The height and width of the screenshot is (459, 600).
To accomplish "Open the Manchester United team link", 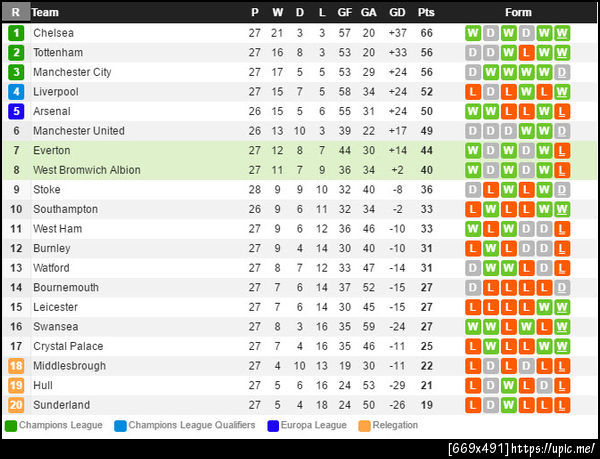I will [79, 131].
